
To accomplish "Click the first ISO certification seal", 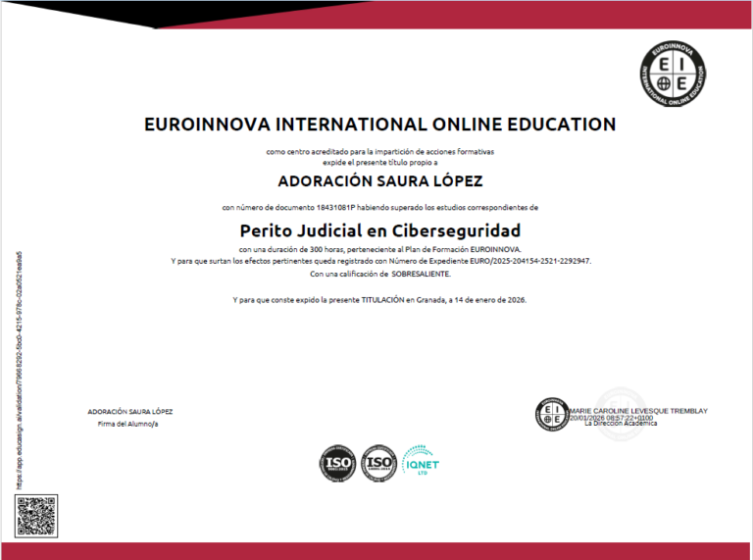I will point(336,463).
